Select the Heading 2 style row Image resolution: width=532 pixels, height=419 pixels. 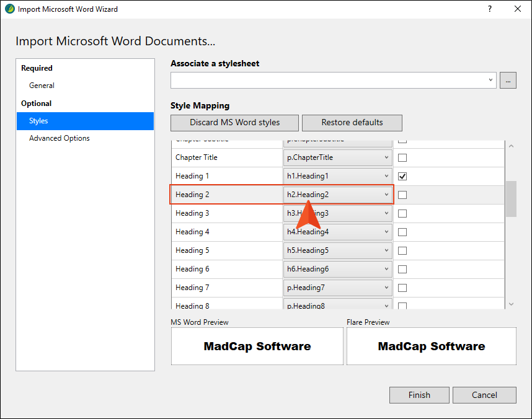(338, 195)
